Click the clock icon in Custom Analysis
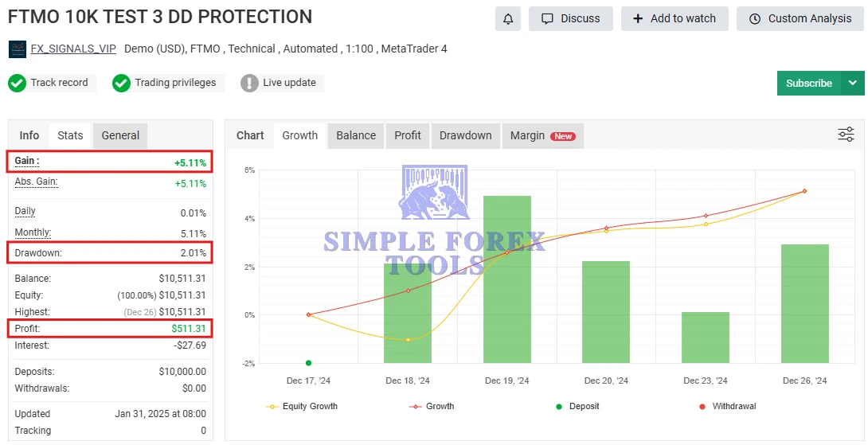 pos(755,18)
